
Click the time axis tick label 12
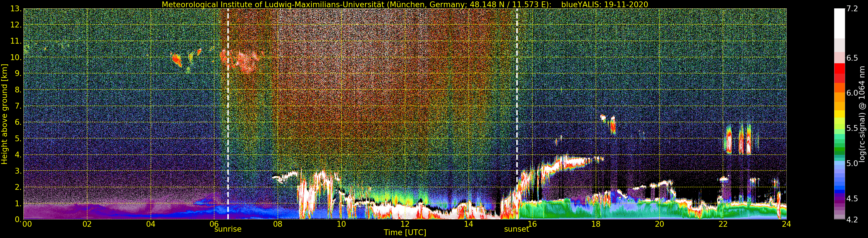(405, 224)
